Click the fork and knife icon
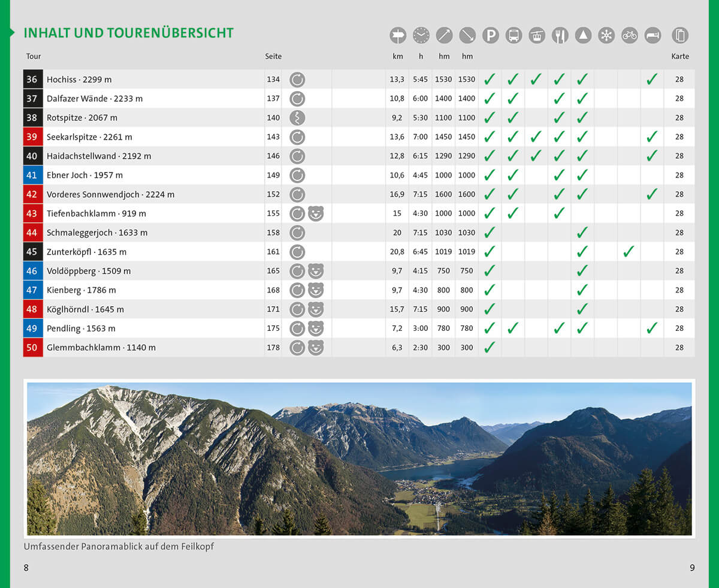The image size is (719, 588). point(560,35)
